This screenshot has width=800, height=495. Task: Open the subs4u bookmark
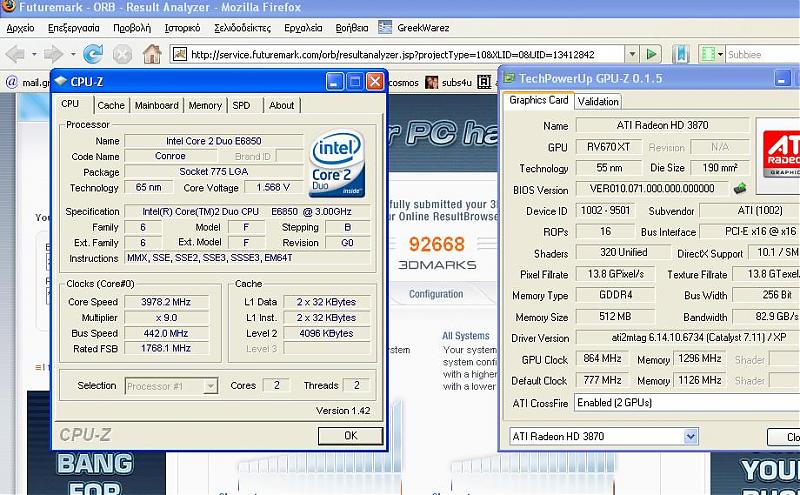[x=449, y=82]
